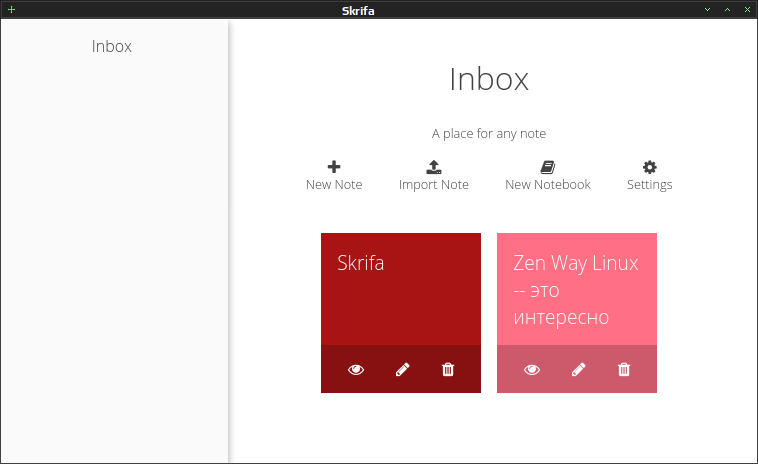
Task: Click the Import Note label
Action: tap(434, 185)
